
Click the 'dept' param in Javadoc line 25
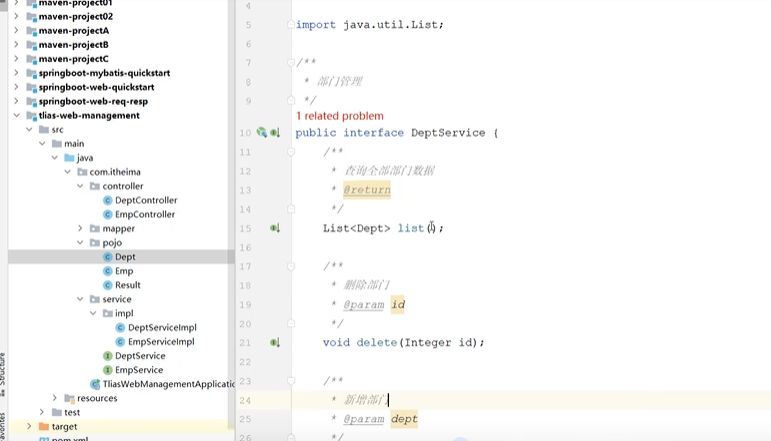(x=404, y=419)
